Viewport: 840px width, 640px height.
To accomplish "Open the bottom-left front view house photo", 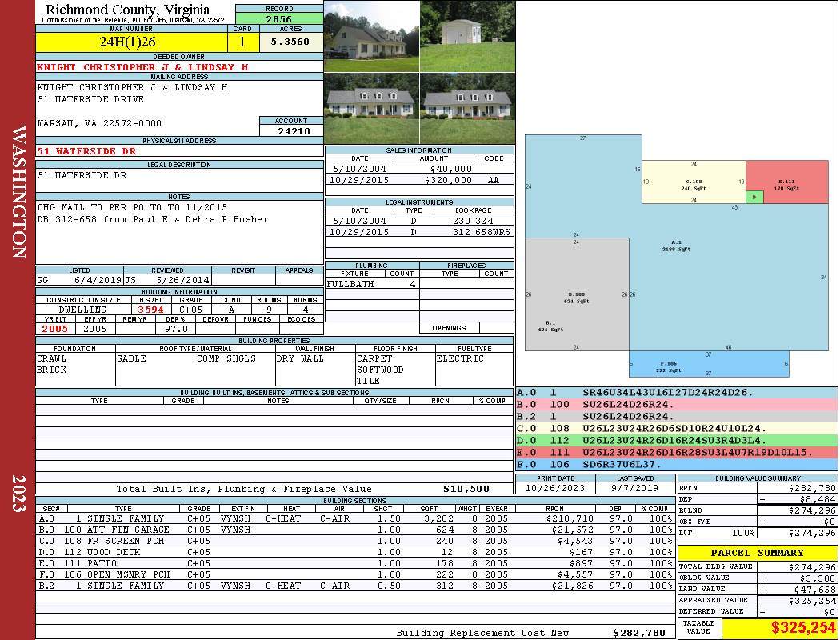I will pyautogui.click(x=372, y=109).
